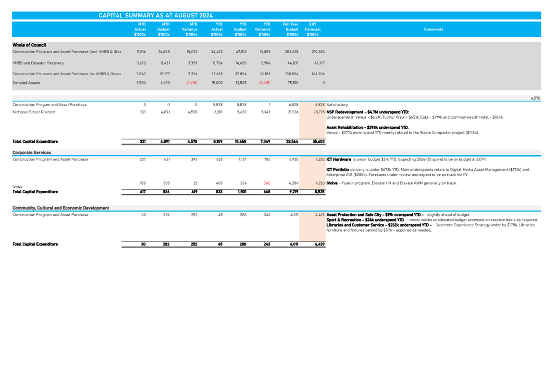This screenshot has height=392, width=555.
Task: Click the 28,775 EOY forecast cell
Action: pos(319,112)
